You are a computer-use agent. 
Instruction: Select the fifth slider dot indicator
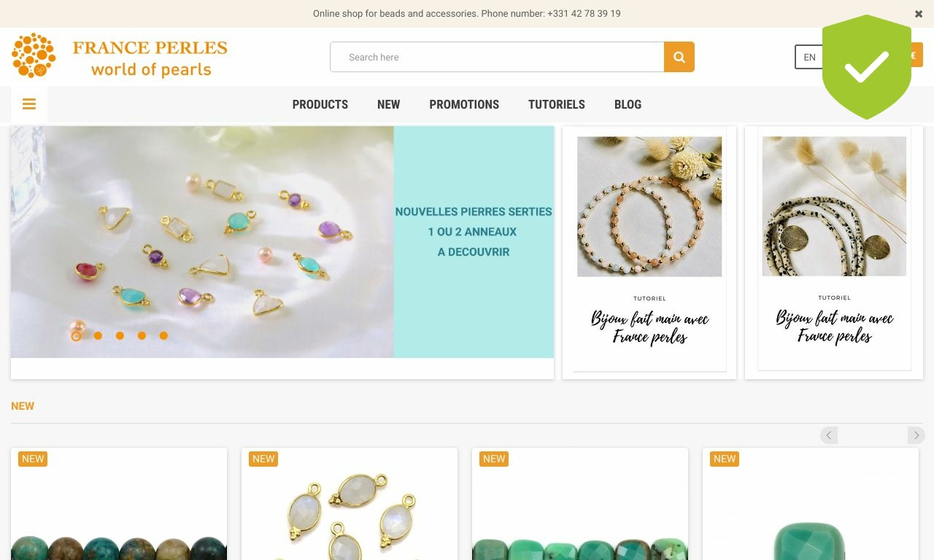tap(163, 336)
